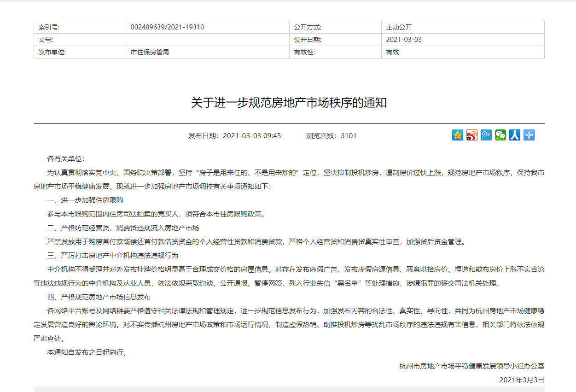Screen dimensions: 576x392
Task: Share via the Tencent Weibo icon
Action: click(486, 135)
